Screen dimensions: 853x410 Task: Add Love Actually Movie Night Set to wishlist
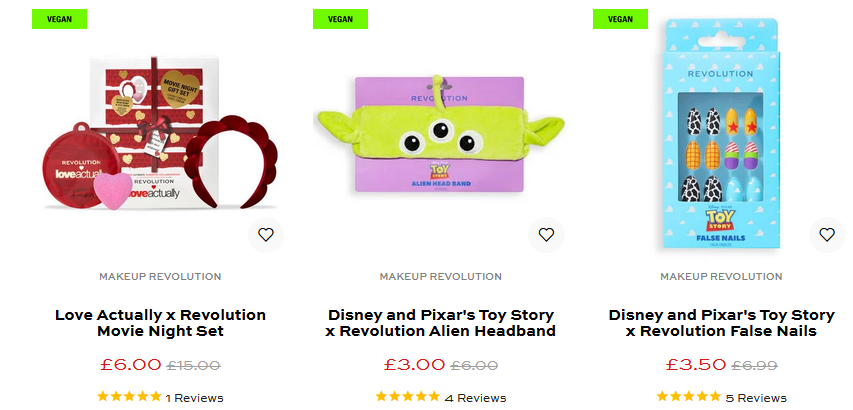coord(265,235)
